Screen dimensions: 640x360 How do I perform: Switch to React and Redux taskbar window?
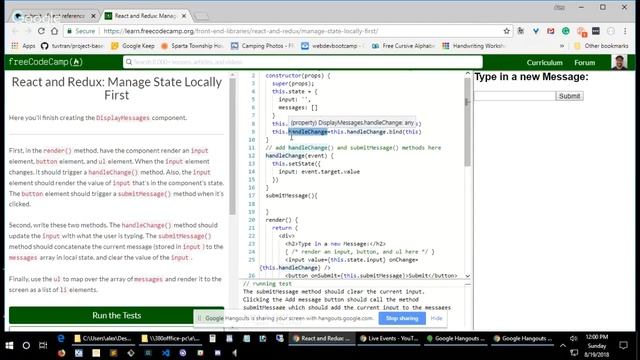(322, 338)
